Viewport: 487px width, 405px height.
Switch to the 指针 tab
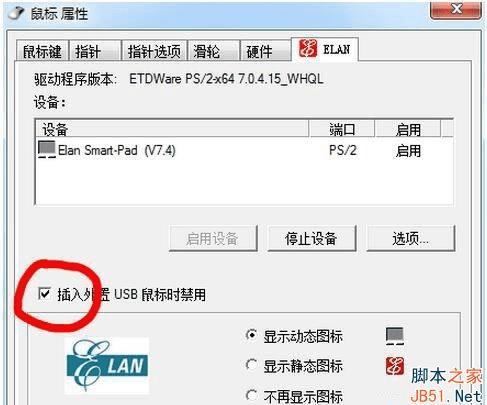(x=95, y=51)
